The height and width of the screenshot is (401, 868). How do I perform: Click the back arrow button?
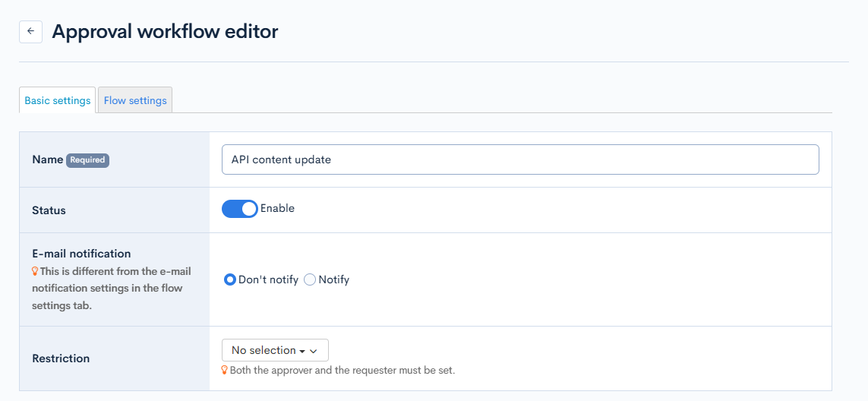click(x=30, y=31)
